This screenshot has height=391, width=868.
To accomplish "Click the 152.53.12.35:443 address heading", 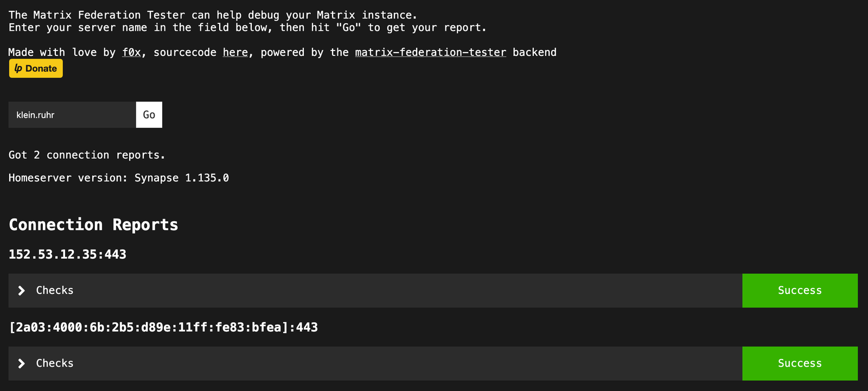I will 67,254.
